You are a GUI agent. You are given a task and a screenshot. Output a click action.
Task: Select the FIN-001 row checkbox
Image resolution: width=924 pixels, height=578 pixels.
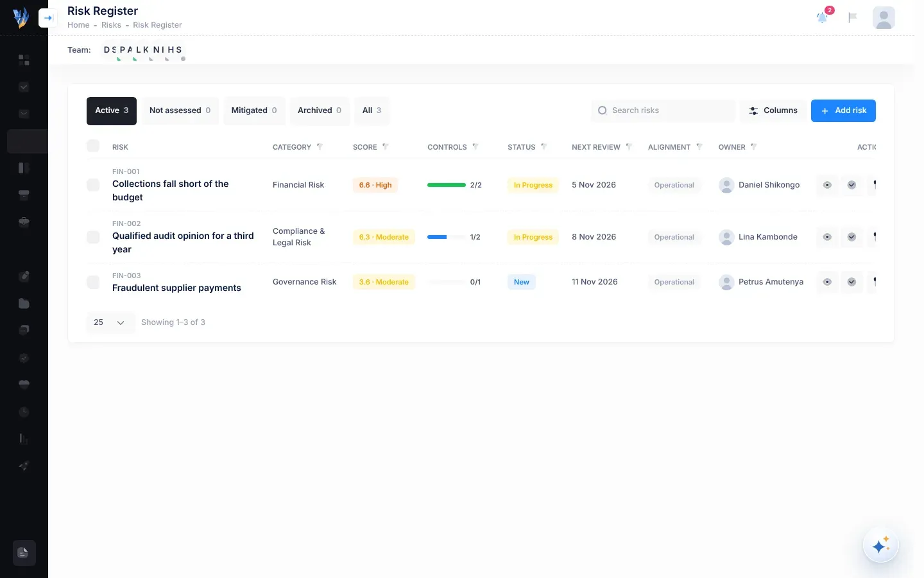point(93,185)
